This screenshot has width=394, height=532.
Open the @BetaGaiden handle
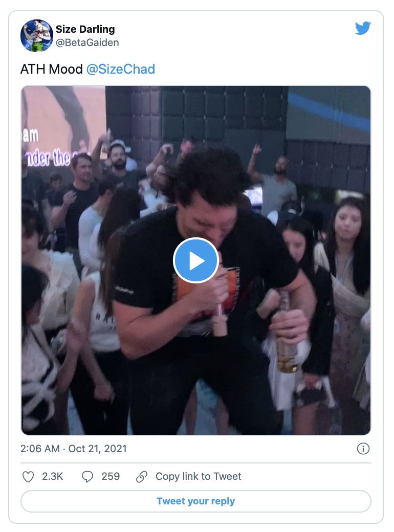pos(87,43)
